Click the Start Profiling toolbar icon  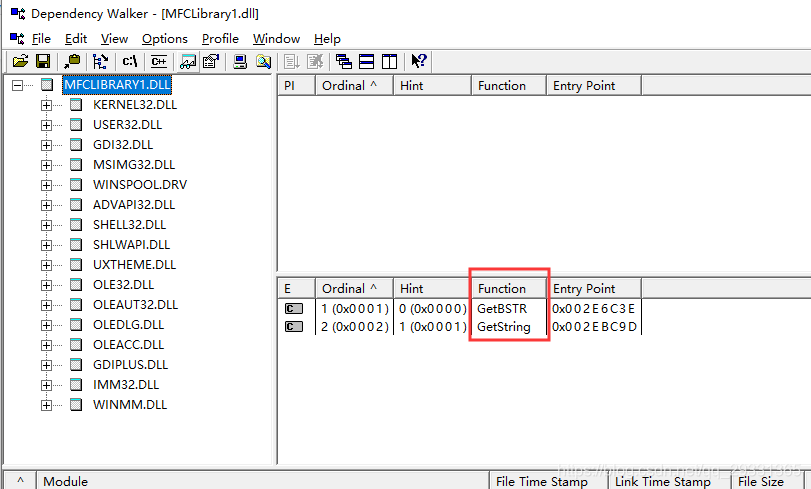[x=291, y=62]
